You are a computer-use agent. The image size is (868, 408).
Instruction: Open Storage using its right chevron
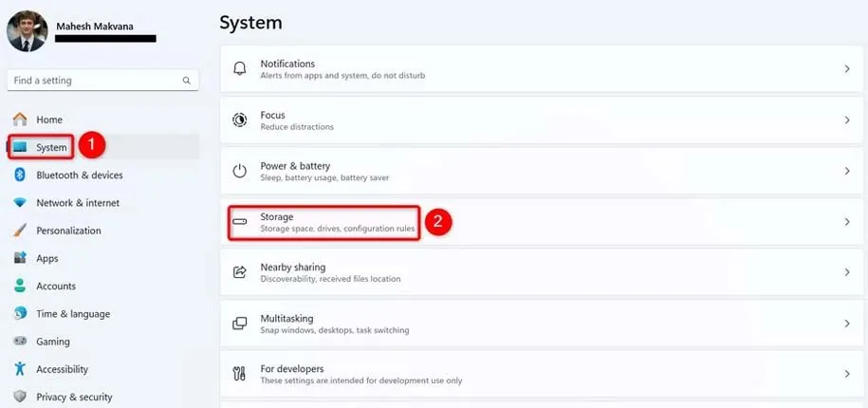tap(846, 222)
